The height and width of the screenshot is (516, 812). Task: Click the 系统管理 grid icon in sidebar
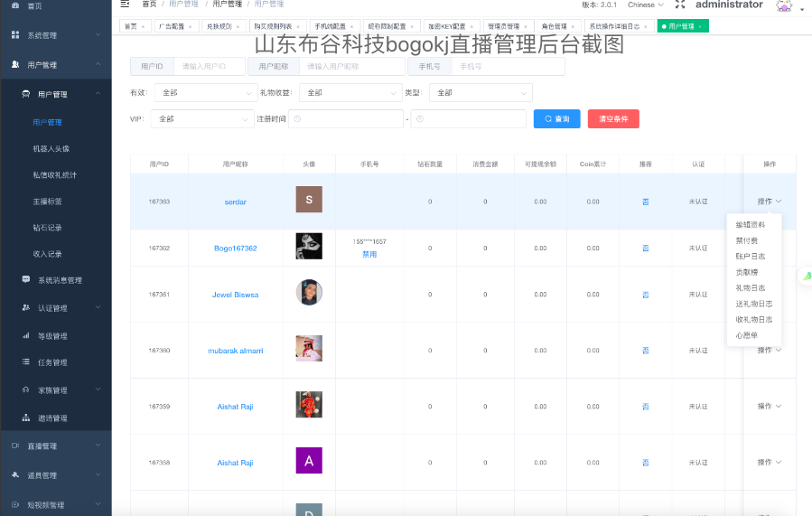(x=15, y=35)
